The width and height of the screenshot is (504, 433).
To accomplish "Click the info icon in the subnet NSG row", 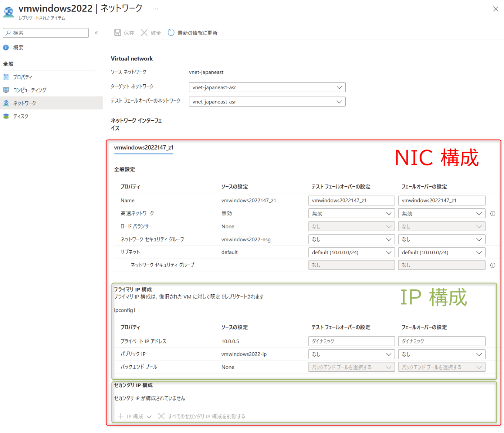I will tap(493, 265).
